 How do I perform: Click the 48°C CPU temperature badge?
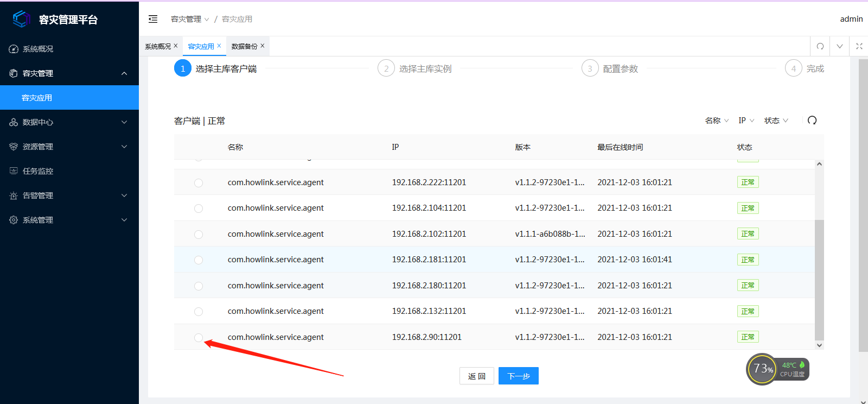coord(793,369)
